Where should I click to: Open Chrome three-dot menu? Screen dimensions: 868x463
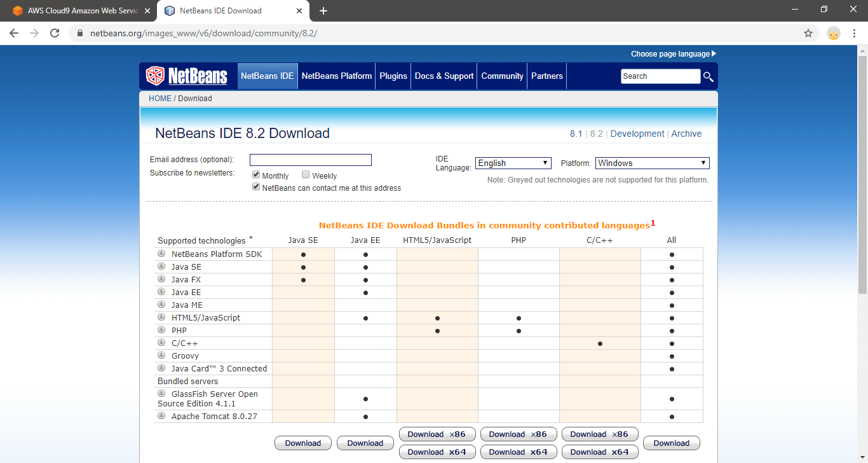pos(855,33)
